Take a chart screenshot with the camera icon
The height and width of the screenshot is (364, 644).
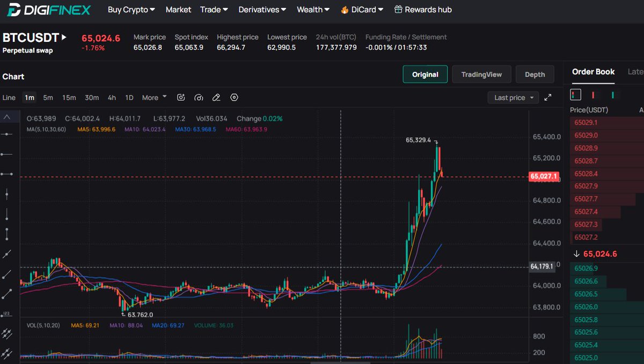click(181, 97)
